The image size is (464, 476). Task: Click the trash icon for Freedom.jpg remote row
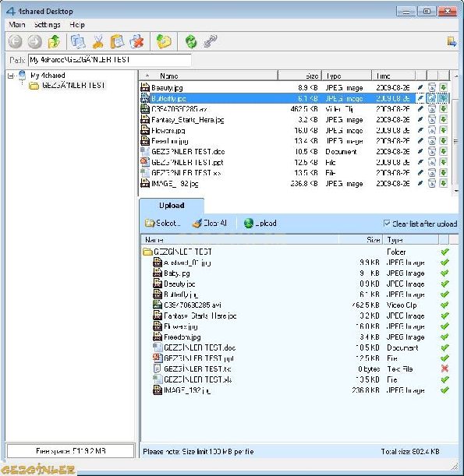(x=432, y=141)
